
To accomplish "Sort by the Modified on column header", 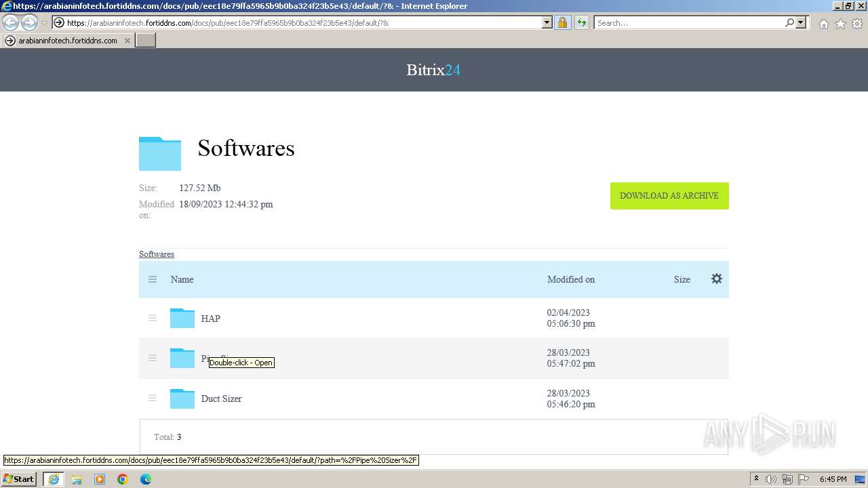I will point(571,279).
